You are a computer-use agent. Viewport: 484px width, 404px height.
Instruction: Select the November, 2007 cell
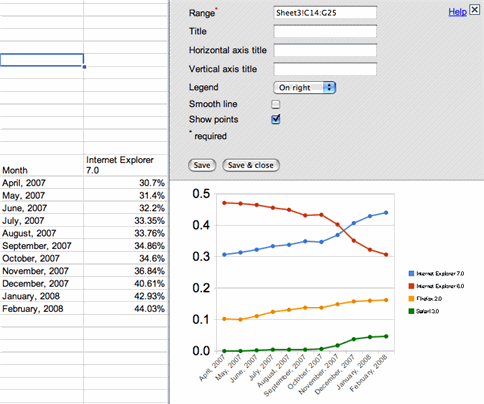tap(42, 271)
